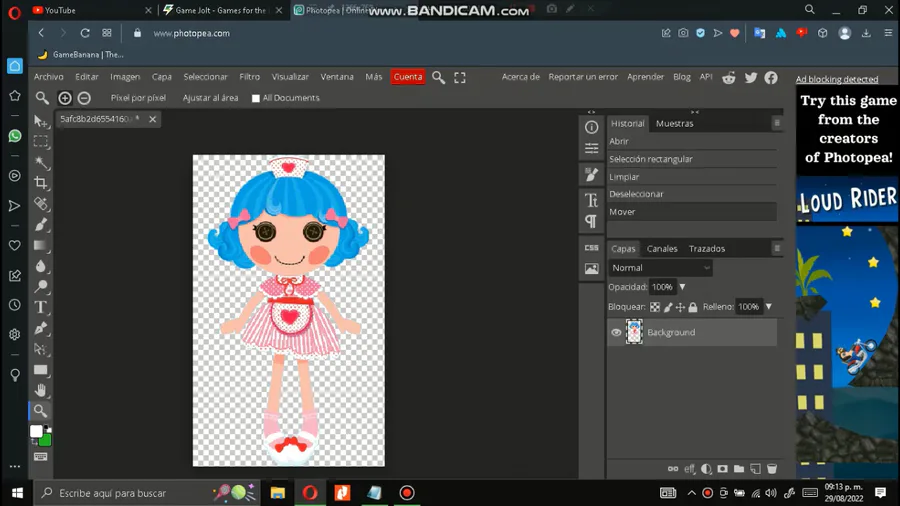
Task: Select the Blur drop tool
Action: point(40,266)
